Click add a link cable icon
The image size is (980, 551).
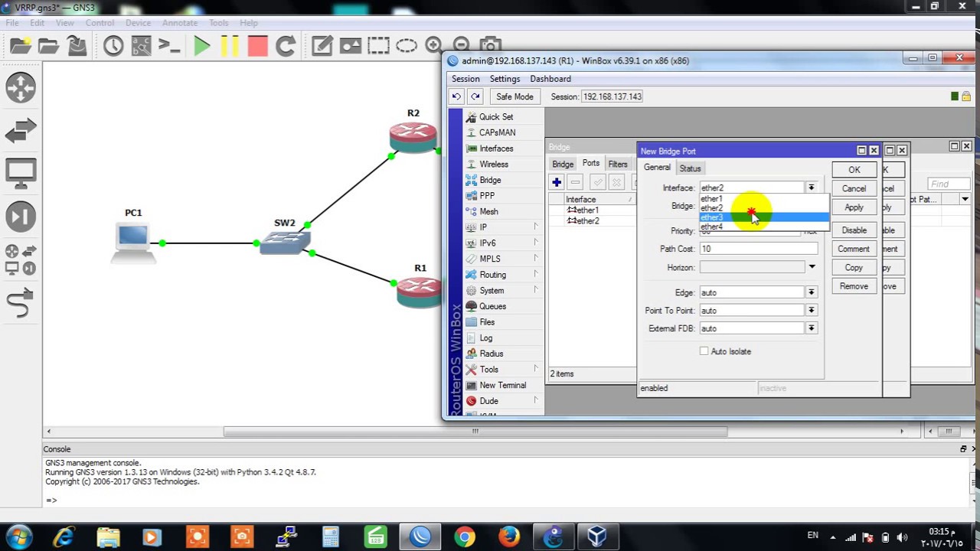point(21,303)
